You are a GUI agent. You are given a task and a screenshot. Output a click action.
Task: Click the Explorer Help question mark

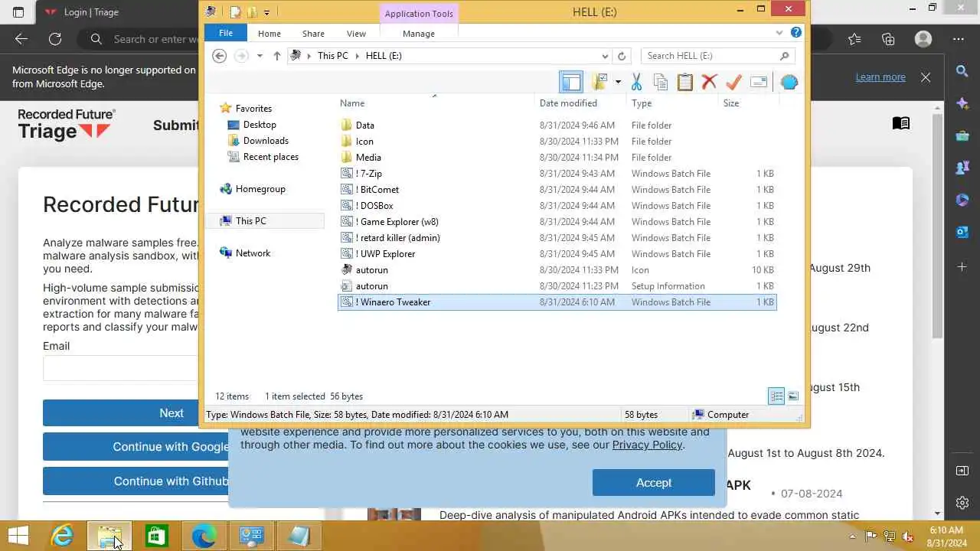coord(796,33)
